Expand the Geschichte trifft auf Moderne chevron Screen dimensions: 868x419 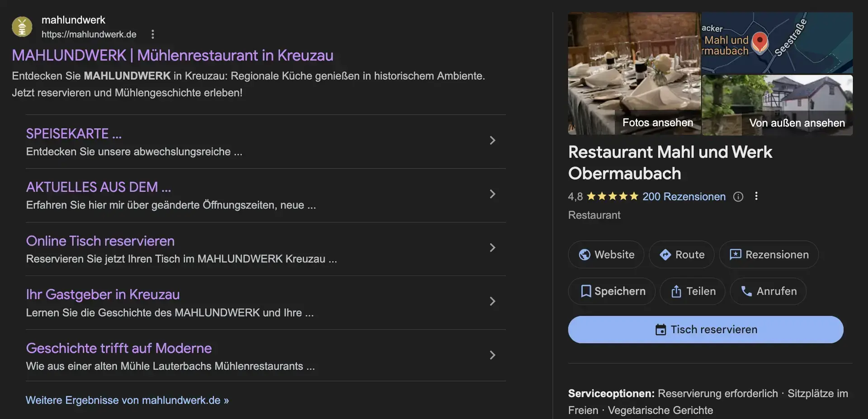(x=492, y=355)
